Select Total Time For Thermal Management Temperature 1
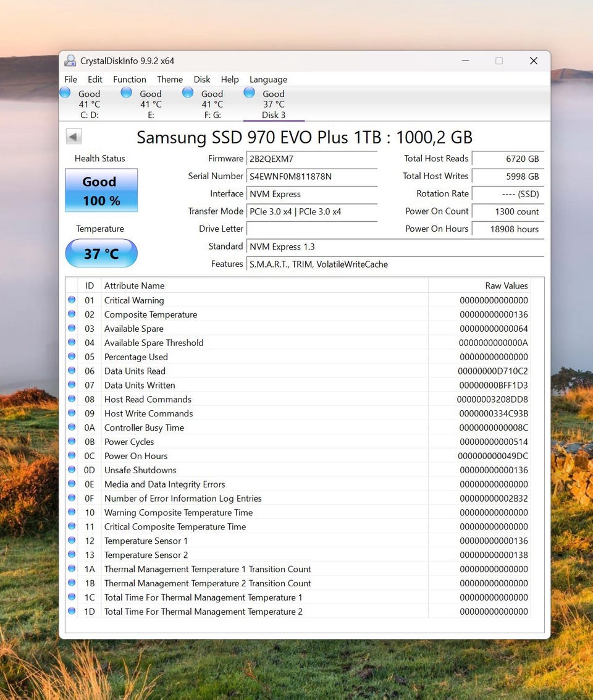The image size is (593, 700). (x=298, y=597)
